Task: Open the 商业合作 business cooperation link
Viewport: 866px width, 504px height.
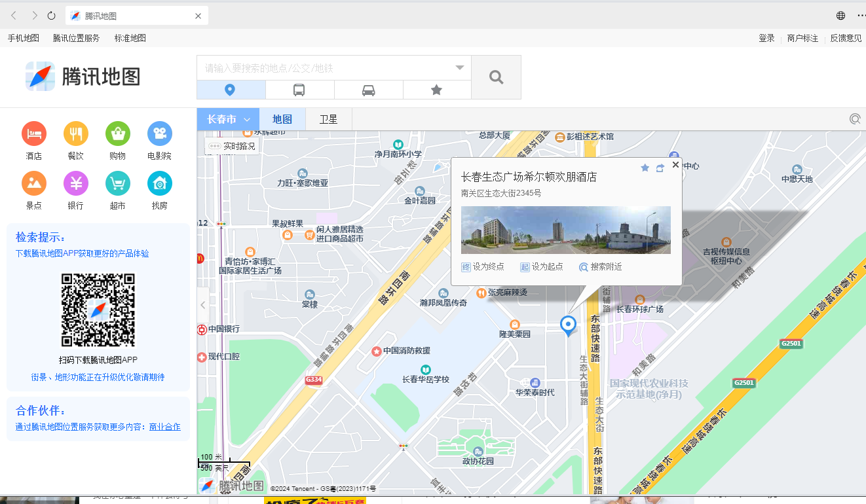Action: (165, 427)
